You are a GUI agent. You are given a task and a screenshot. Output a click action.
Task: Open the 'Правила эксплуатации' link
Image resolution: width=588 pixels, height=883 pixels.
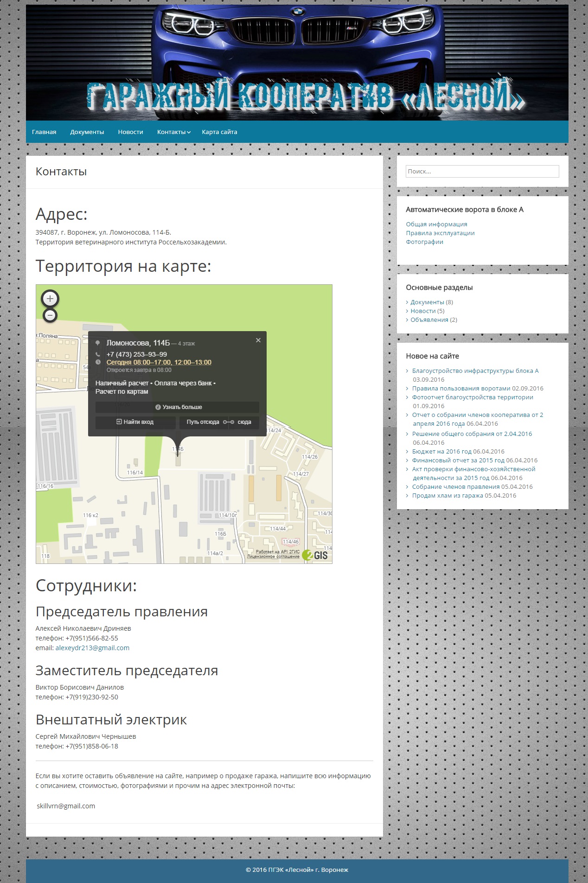440,233
